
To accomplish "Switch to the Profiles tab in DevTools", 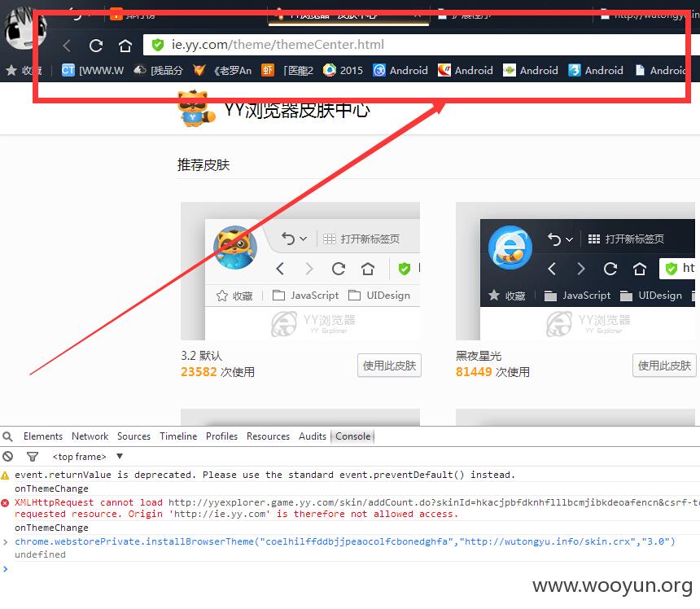I will (x=221, y=436).
